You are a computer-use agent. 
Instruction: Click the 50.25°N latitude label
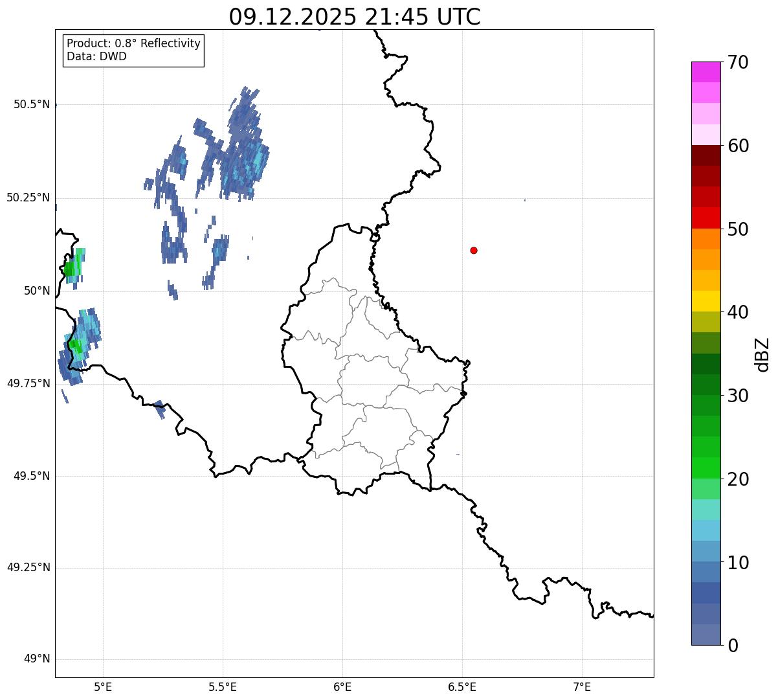tap(28, 198)
